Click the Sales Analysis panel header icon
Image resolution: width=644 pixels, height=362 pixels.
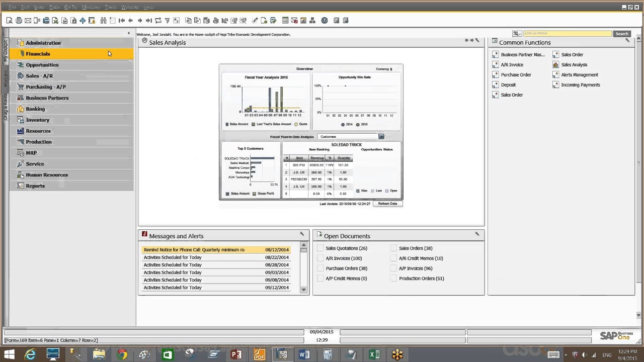point(144,41)
